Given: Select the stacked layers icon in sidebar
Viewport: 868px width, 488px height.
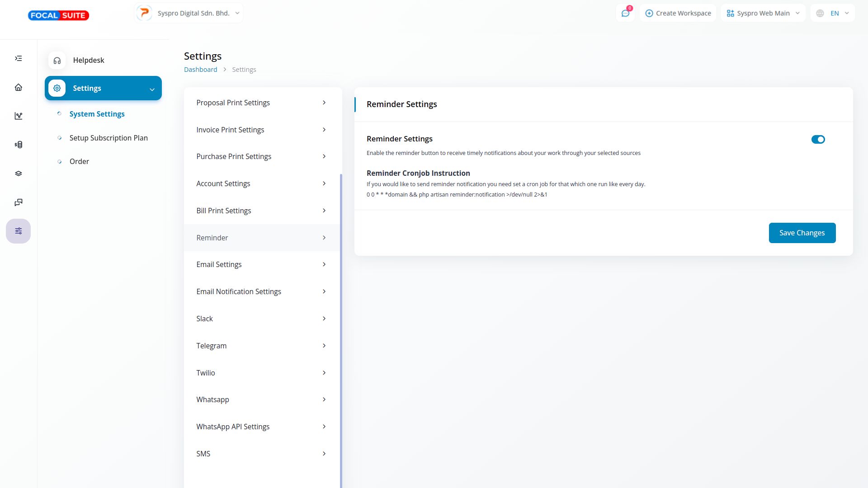Looking at the screenshot, I should (x=19, y=174).
